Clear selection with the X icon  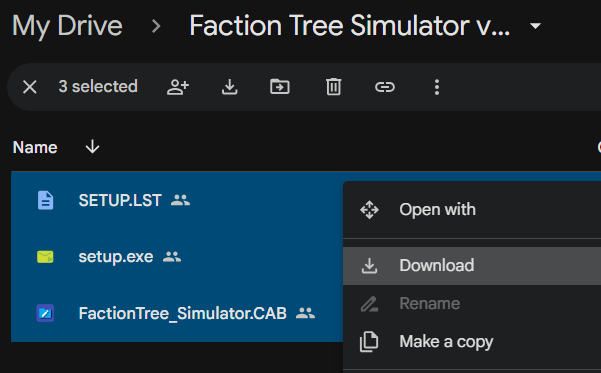tap(30, 87)
